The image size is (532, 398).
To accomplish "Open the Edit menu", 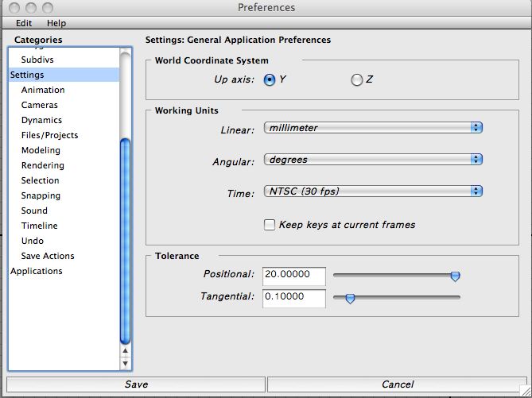I will pos(24,23).
